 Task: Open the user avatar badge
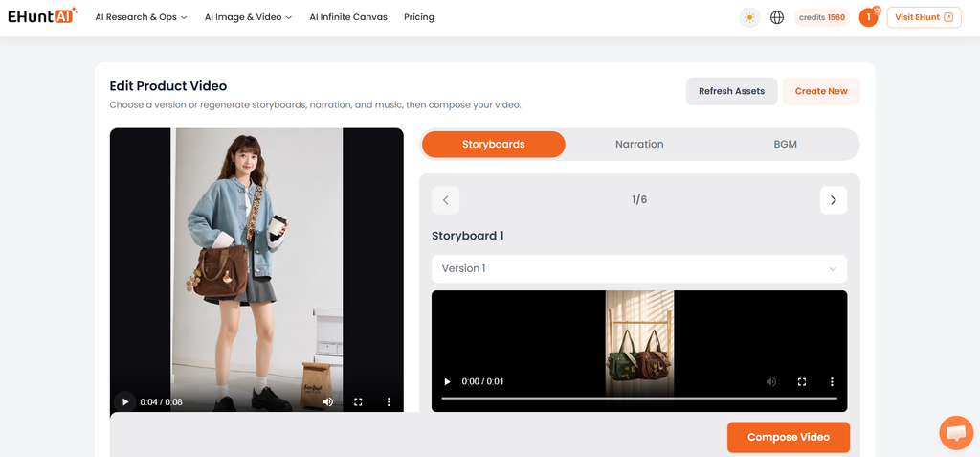(868, 17)
